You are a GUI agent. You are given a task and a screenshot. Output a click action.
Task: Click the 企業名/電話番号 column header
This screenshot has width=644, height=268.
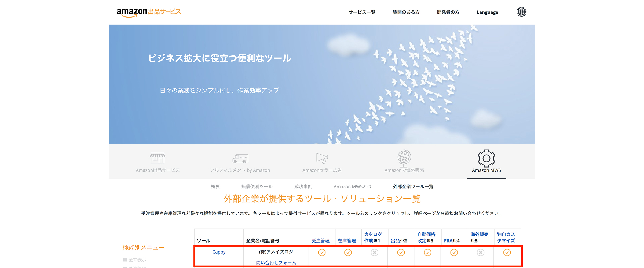tap(263, 241)
